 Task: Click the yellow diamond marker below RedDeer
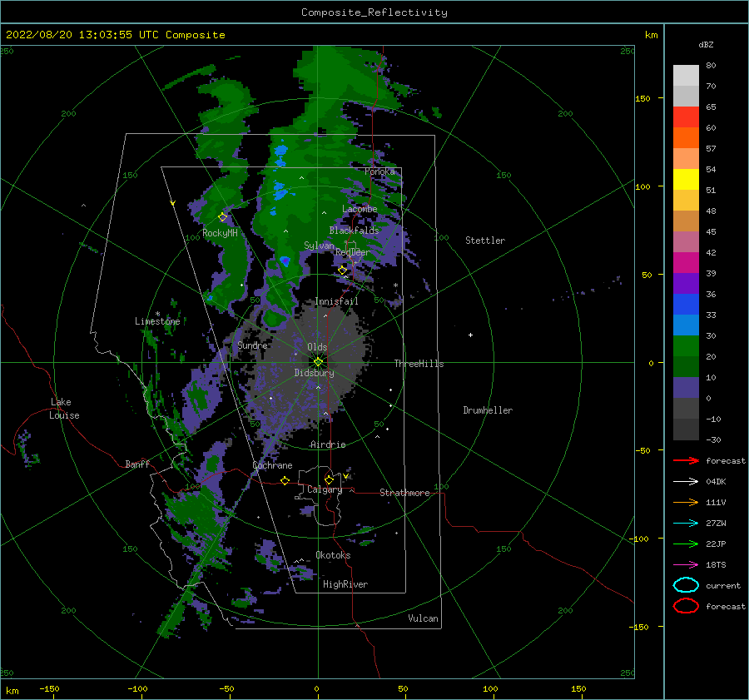[342, 271]
